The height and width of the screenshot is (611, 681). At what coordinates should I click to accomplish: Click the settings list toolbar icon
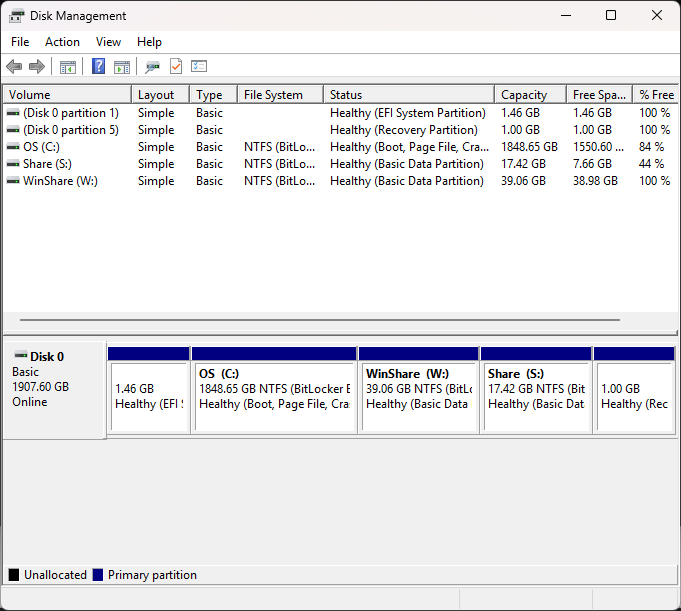click(x=199, y=66)
